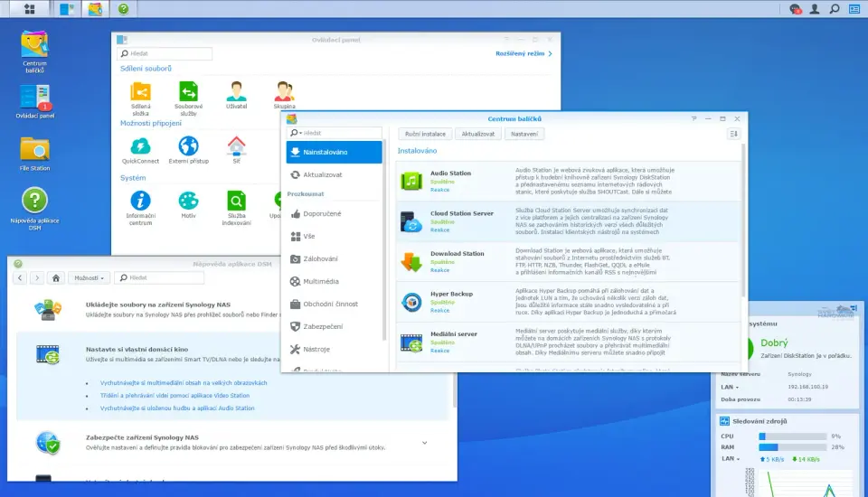Click the Audio Station package icon
The image size is (868, 497).
(x=411, y=181)
